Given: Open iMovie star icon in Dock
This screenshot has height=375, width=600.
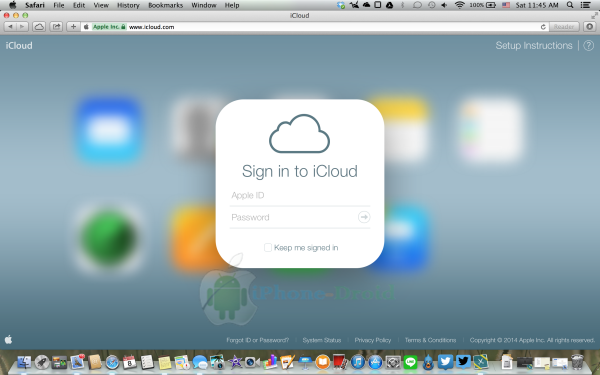Looking at the screenshot, I should (x=235, y=362).
